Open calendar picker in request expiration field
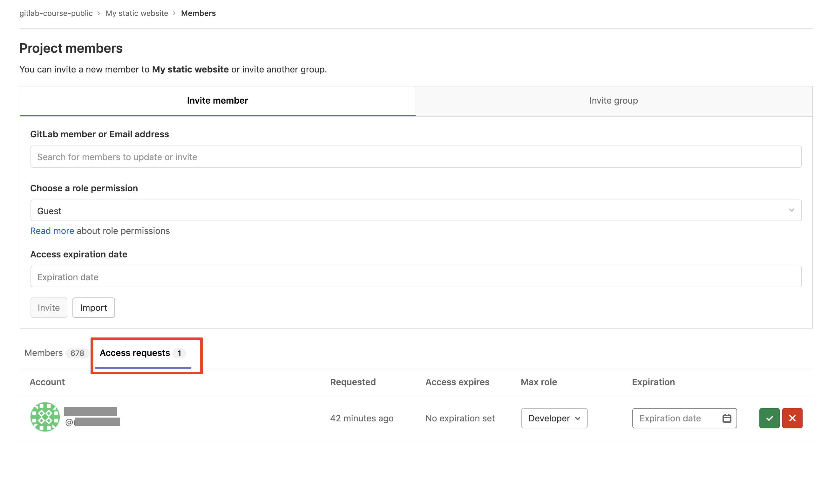Screen dimensions: 835x504 726,418
